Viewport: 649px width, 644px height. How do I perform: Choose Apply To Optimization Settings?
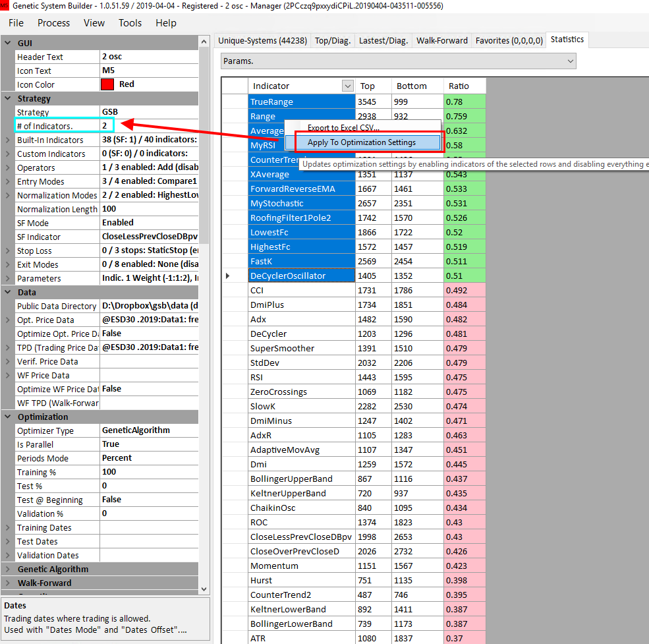362,142
